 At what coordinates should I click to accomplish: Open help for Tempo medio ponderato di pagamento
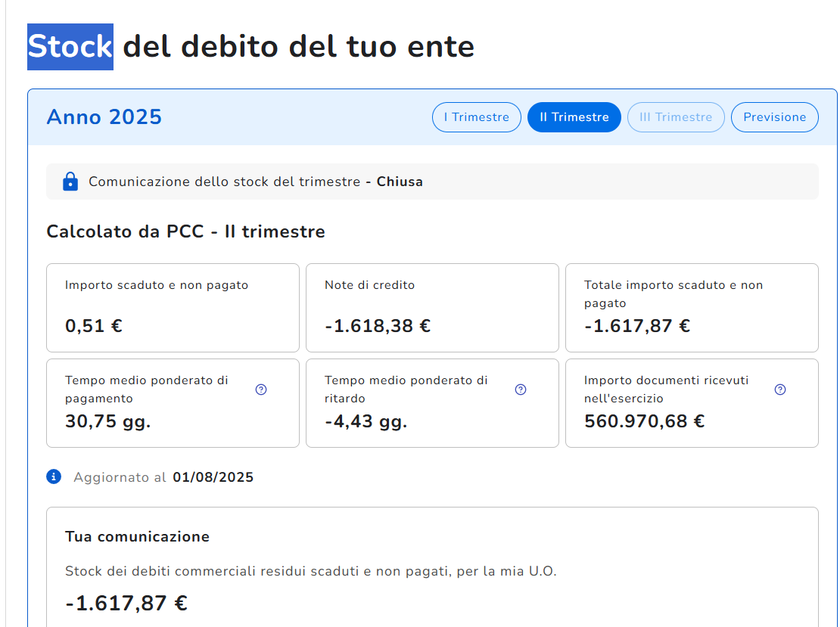coord(261,390)
